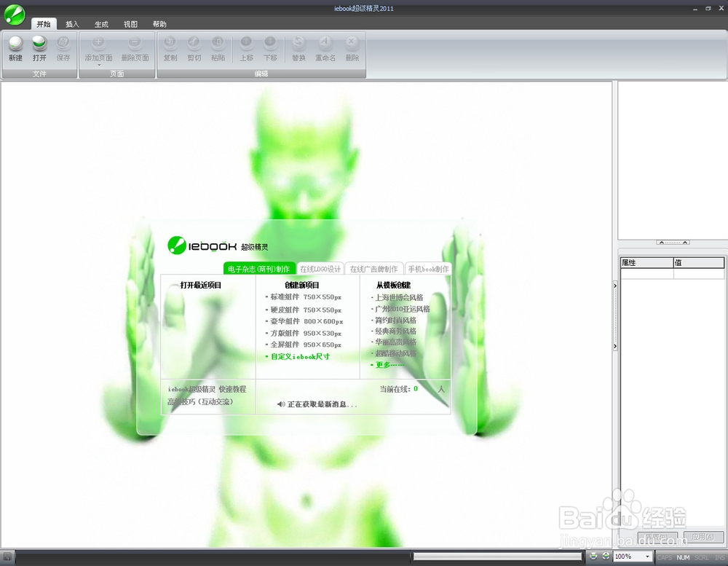
Task: Switch to the 开始 ribbon tab
Action: [x=44, y=24]
